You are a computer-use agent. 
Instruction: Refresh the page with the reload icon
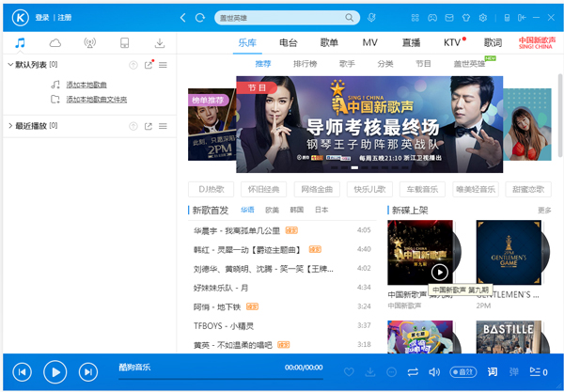pos(200,17)
